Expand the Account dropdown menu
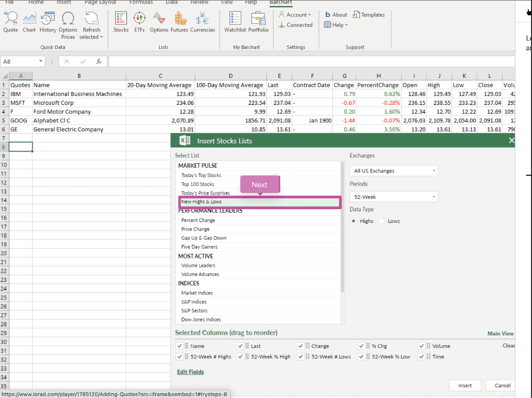Image resolution: width=532 pixels, height=398 pixels. [x=295, y=15]
